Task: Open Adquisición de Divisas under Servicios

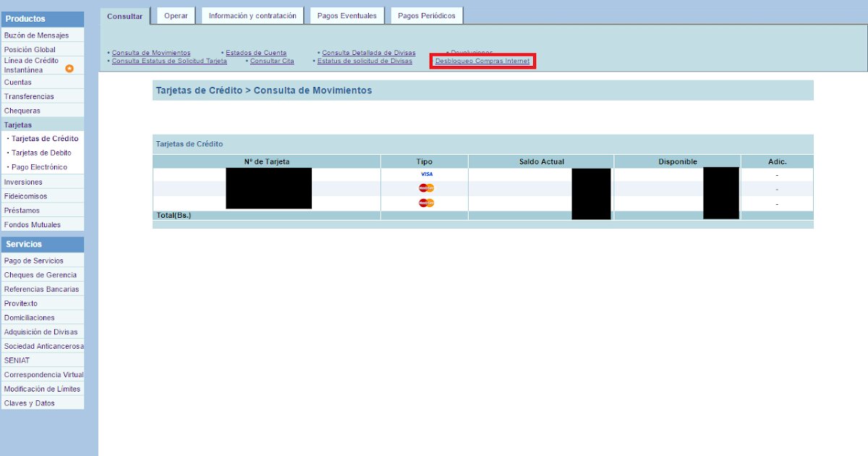Action: [x=41, y=332]
